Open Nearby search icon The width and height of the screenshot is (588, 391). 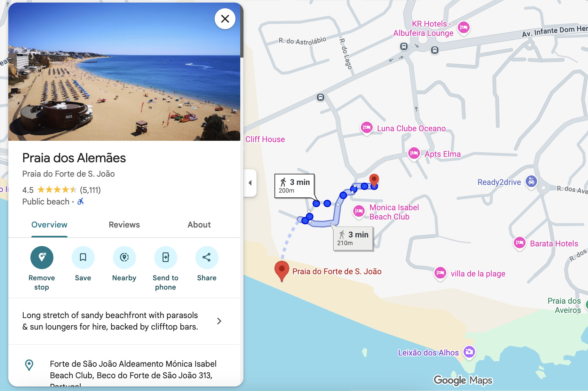tap(124, 257)
